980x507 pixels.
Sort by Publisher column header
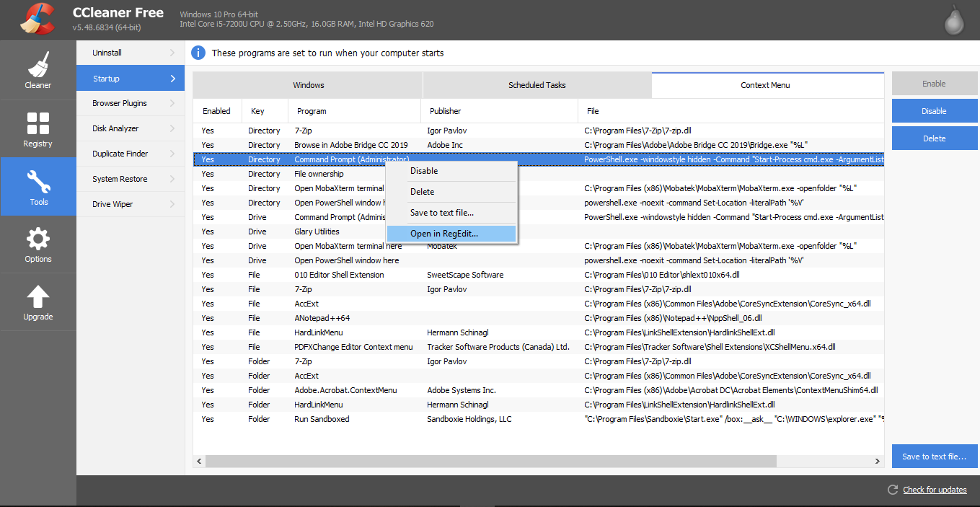[499, 111]
